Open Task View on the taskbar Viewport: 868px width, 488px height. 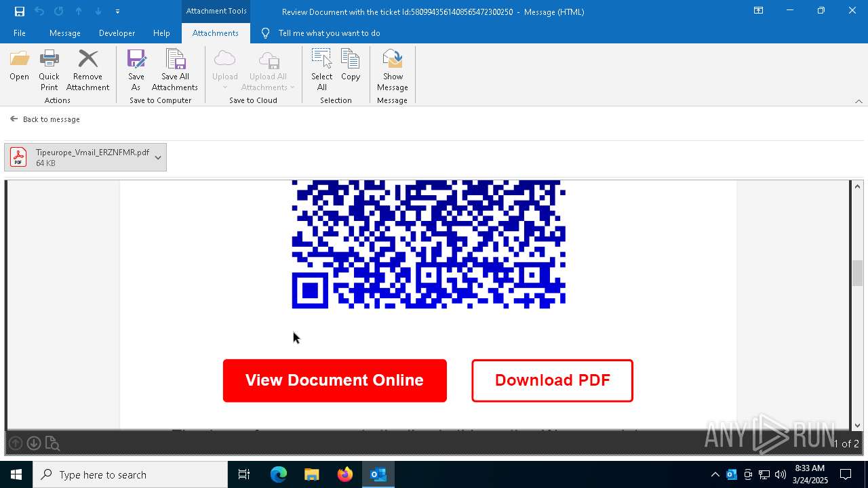tap(244, 474)
